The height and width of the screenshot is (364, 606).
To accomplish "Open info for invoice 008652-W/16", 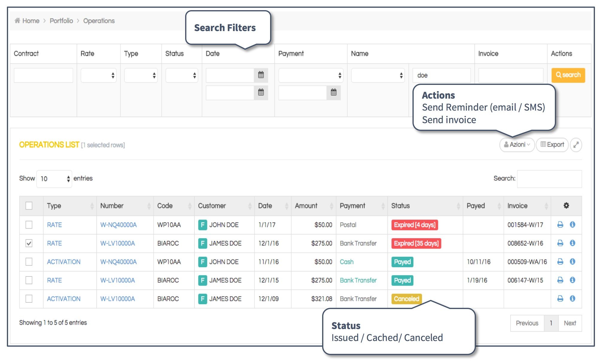I will (x=572, y=243).
